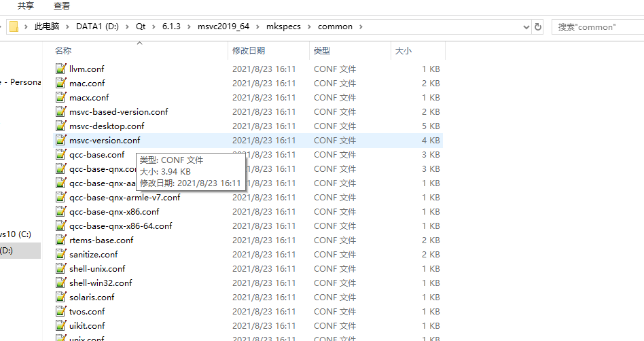
Task: Expand the chevron after 6.1.3 breadcrumb
Action: [x=189, y=26]
